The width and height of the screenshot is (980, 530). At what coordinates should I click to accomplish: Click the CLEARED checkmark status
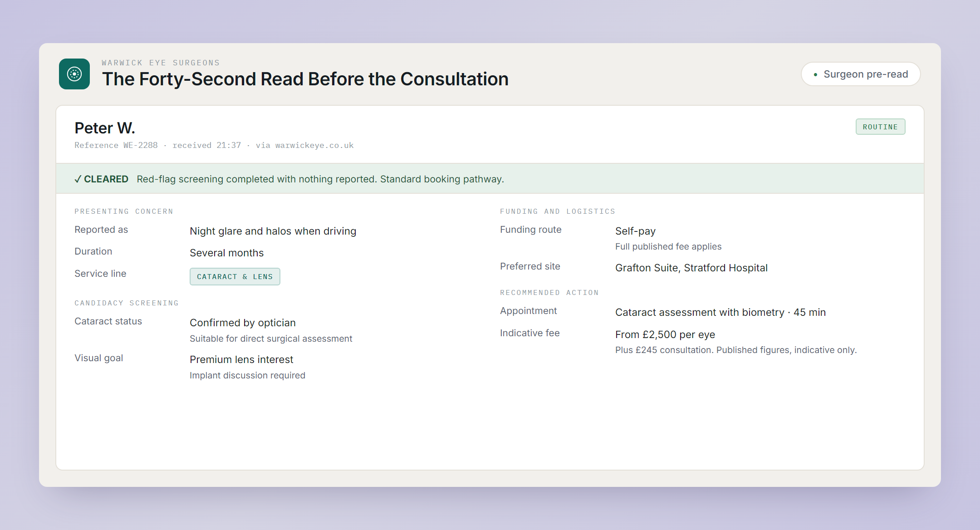pos(102,179)
